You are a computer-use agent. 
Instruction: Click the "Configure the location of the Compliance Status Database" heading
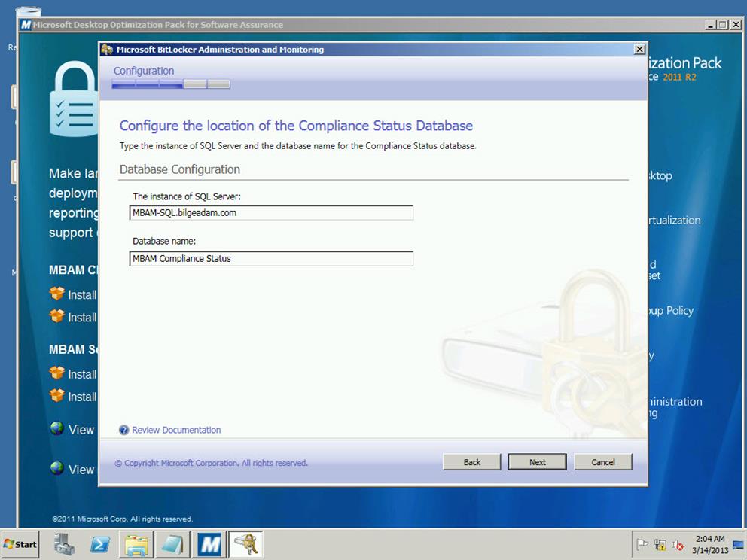[296, 126]
